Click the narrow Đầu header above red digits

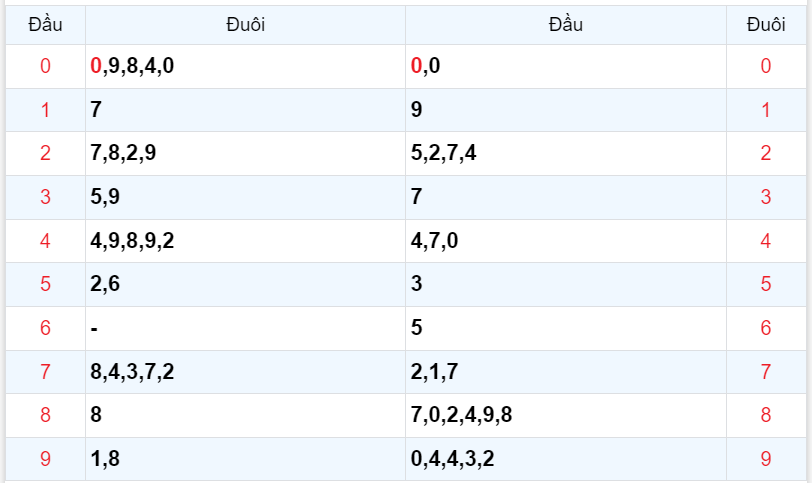[45, 25]
